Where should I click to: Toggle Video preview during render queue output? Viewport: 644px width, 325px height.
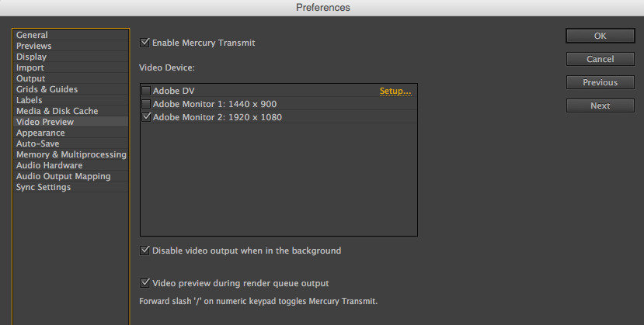[x=145, y=283]
